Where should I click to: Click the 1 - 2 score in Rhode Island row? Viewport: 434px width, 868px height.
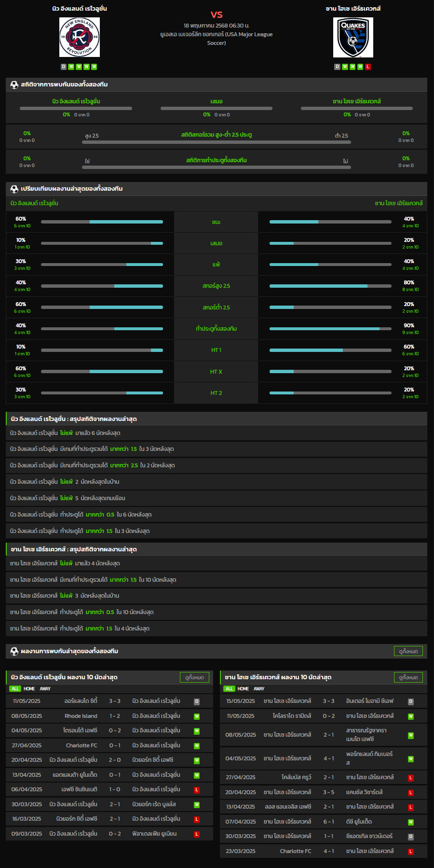click(114, 716)
